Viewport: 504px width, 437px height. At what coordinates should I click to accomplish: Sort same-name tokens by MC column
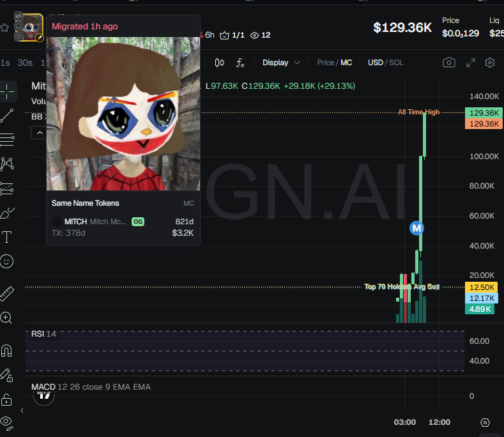point(188,203)
